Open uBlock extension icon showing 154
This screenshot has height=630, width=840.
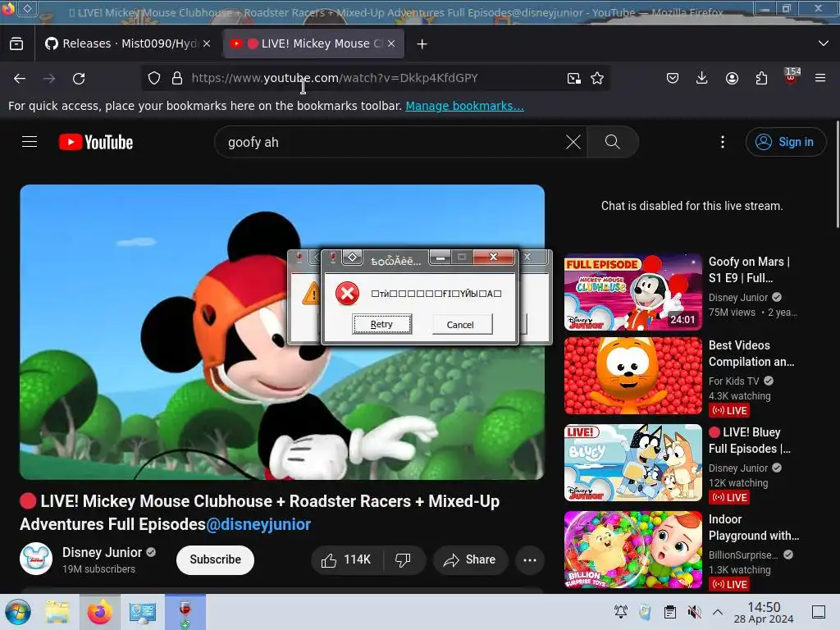(792, 76)
